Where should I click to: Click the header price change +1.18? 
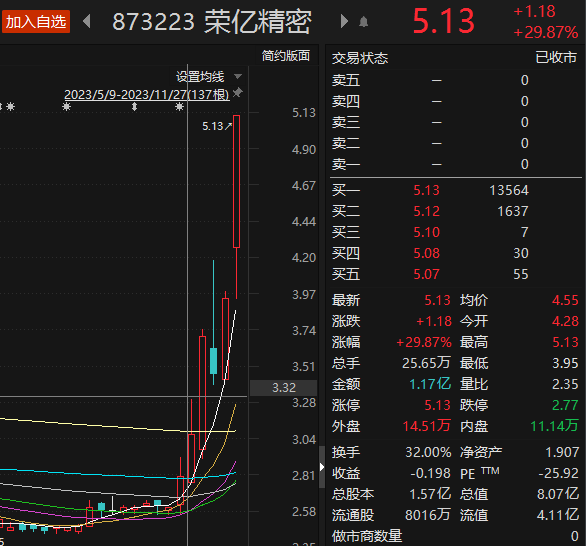[534, 12]
